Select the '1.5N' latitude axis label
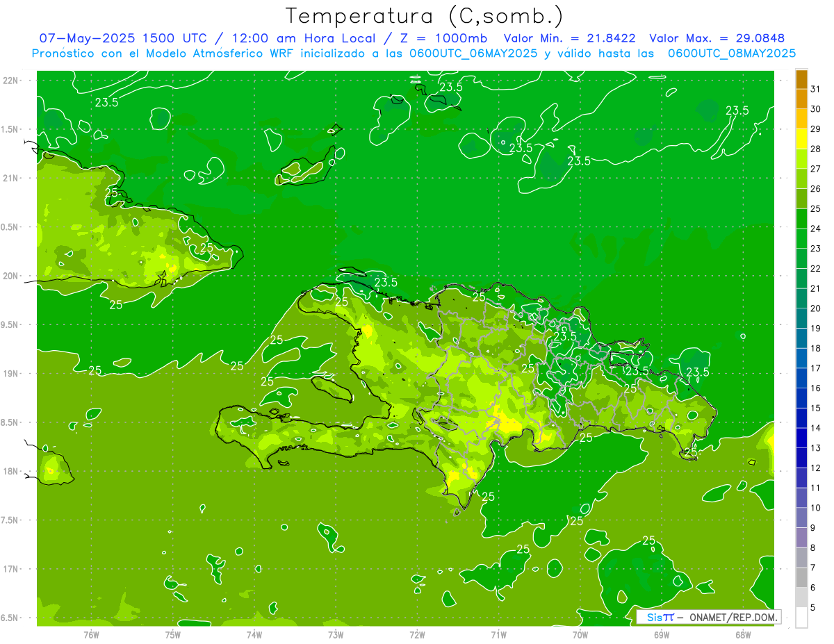834x644 pixels. 10,129
